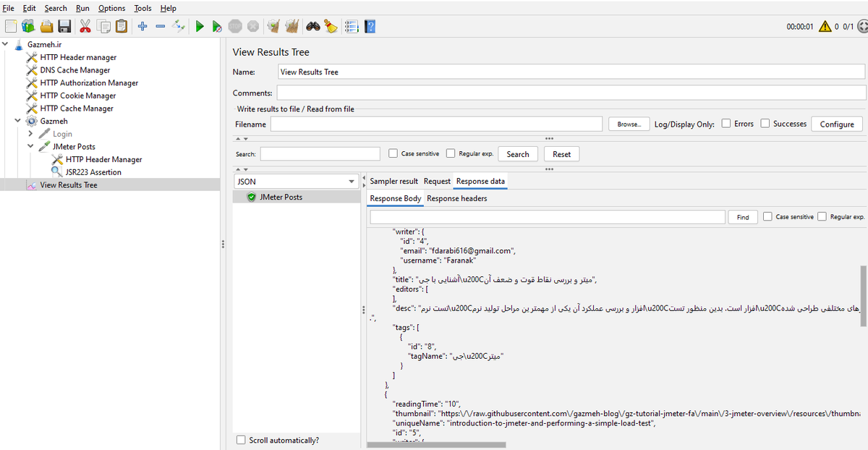The height and width of the screenshot is (450, 868).
Task: Select HTTP Header manager in tree
Action: [x=78, y=57]
